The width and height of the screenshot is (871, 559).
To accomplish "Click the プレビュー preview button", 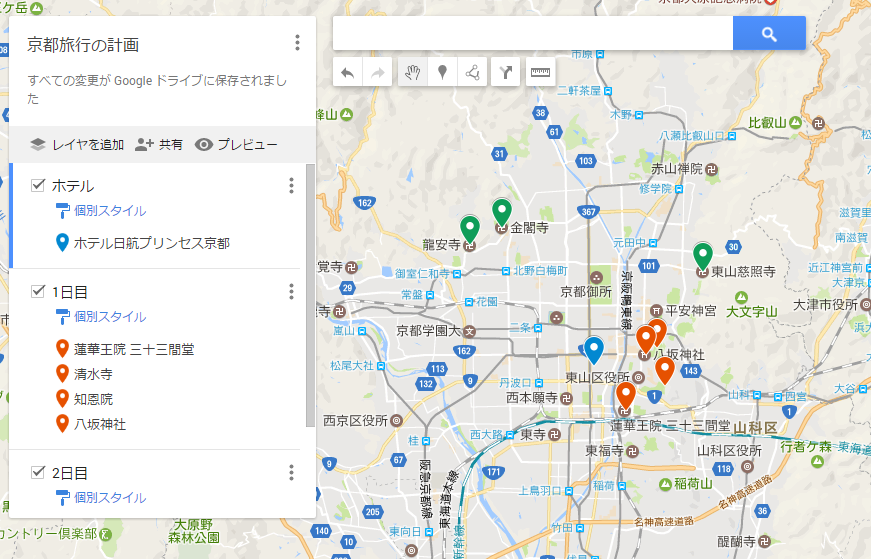I will 236,144.
